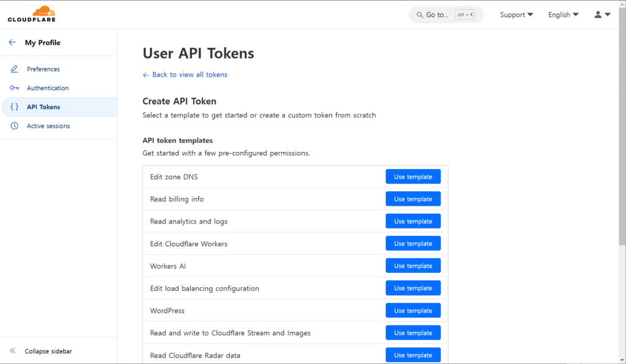Use template for Read billing info
This screenshot has width=626, height=364.
click(413, 199)
